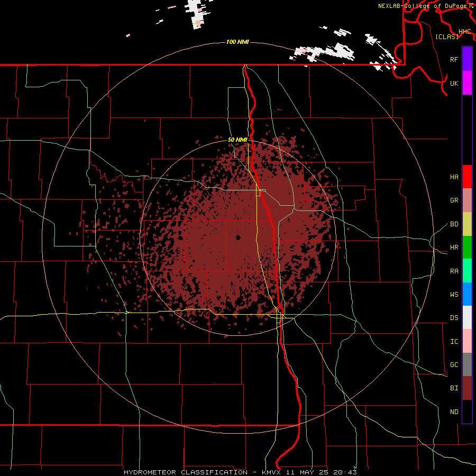Click the black radar site center dot
Screen dimensions: 476x476
(x=238, y=237)
